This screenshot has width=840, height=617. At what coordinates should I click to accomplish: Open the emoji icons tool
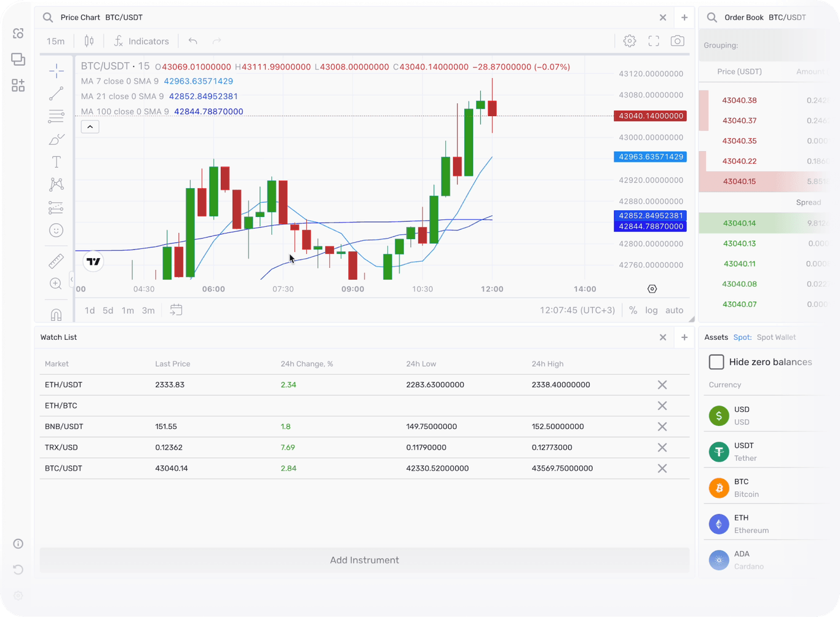[56, 230]
